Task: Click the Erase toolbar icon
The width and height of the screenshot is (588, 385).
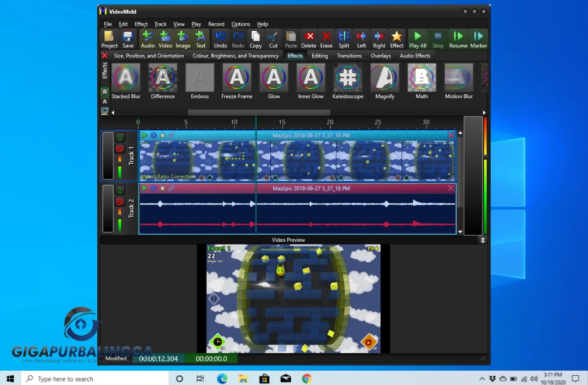Action: point(326,39)
